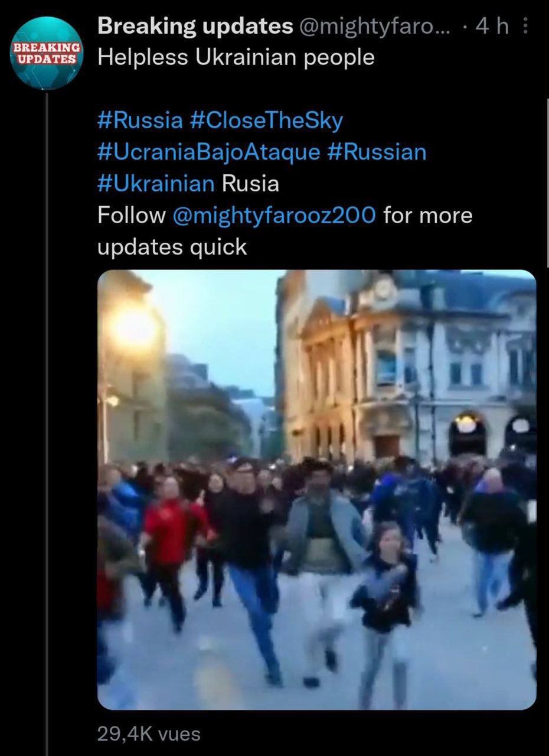Click the 'for more' text in tweet

pos(428,216)
